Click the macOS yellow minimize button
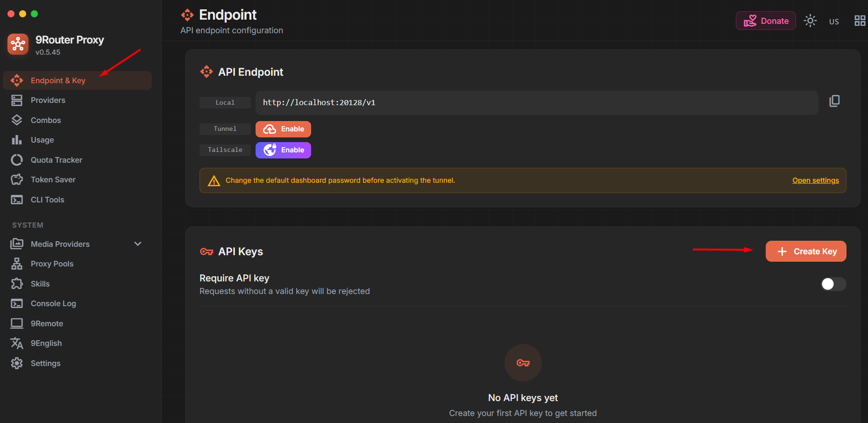This screenshot has width=868, height=423. click(x=22, y=14)
